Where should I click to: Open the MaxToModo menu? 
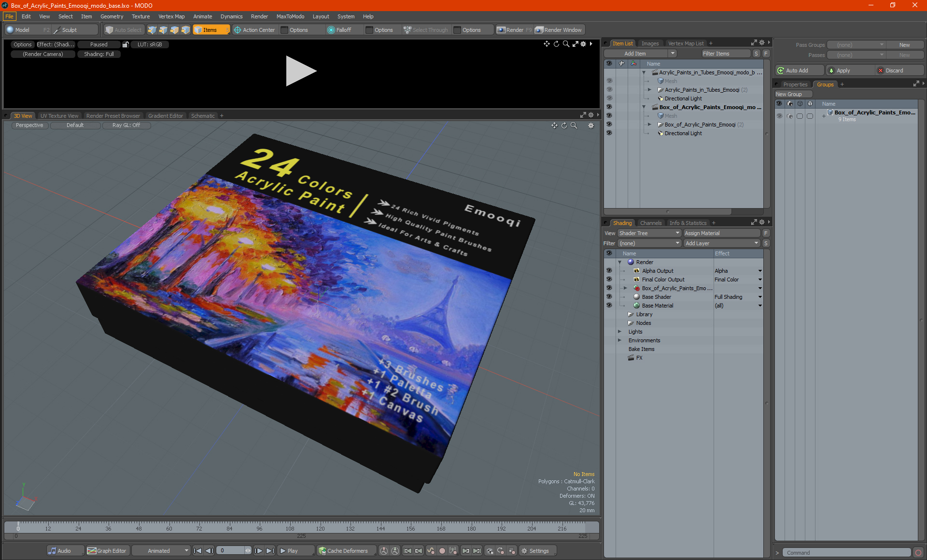pyautogui.click(x=290, y=16)
